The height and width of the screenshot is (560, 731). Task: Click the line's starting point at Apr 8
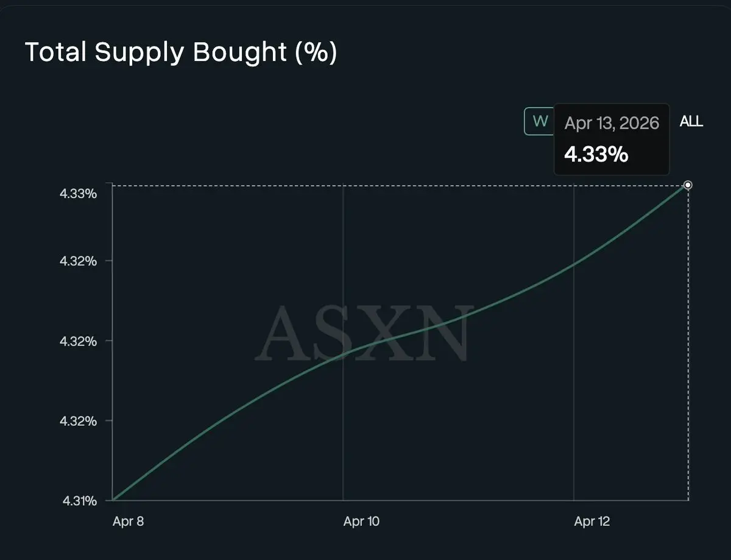coord(114,500)
